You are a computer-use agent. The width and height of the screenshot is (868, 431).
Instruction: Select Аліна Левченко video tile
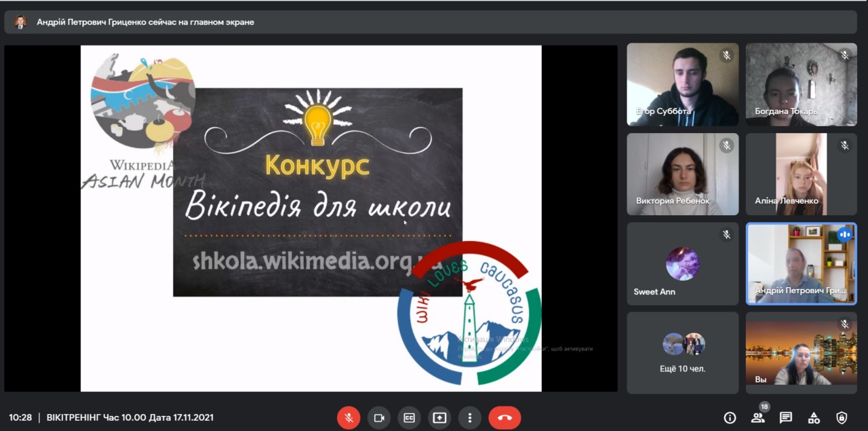(802, 174)
